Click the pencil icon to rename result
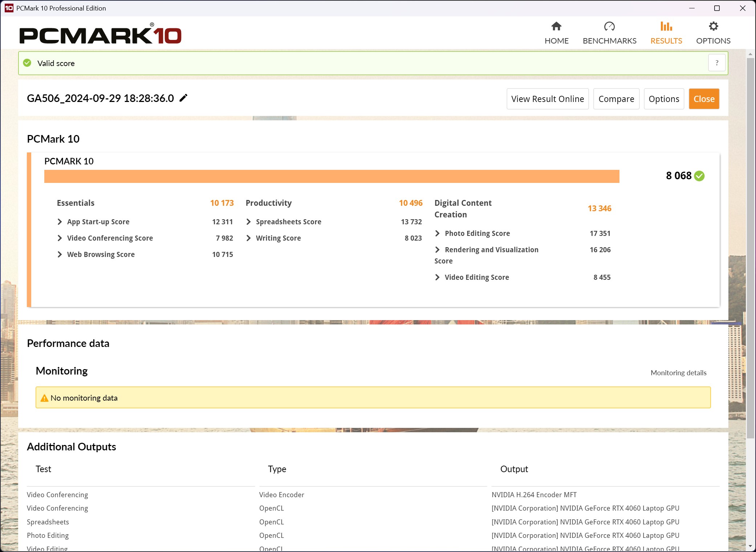This screenshot has height=552, width=756. [x=184, y=98]
